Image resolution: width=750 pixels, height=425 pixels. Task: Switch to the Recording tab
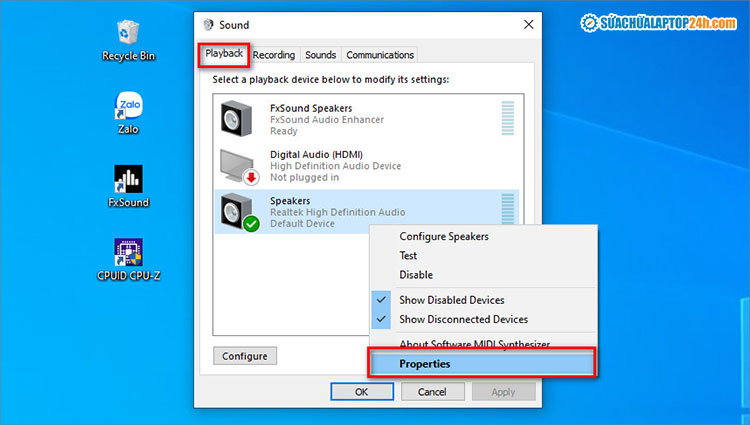[273, 55]
